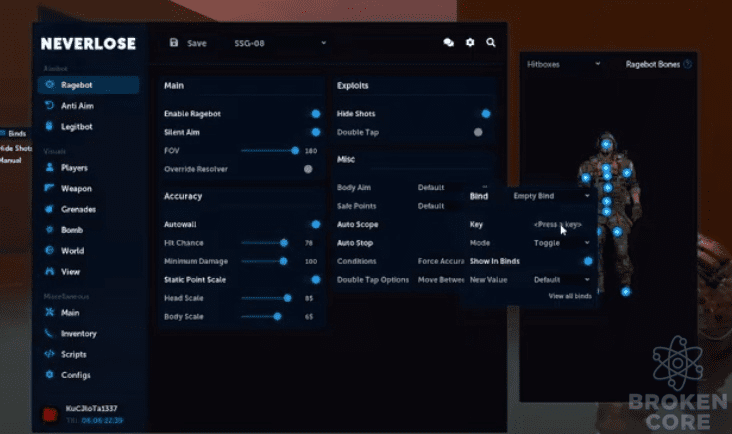Click the FOV value 180
The image size is (732, 434).
[310, 151]
